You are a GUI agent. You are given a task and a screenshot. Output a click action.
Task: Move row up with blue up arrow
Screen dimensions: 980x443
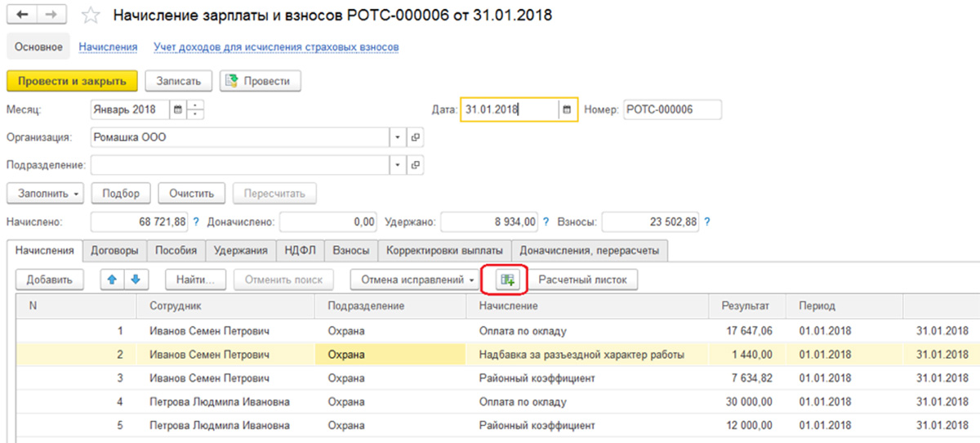[112, 280]
